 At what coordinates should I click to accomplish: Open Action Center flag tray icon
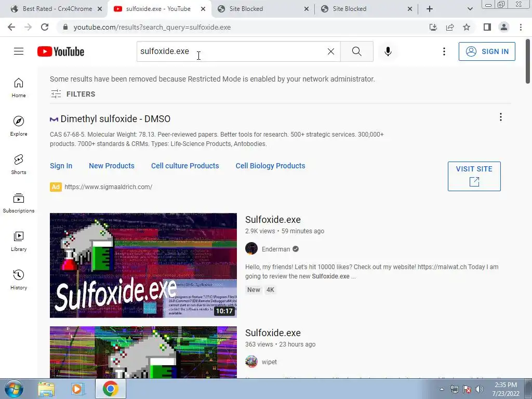click(x=467, y=389)
